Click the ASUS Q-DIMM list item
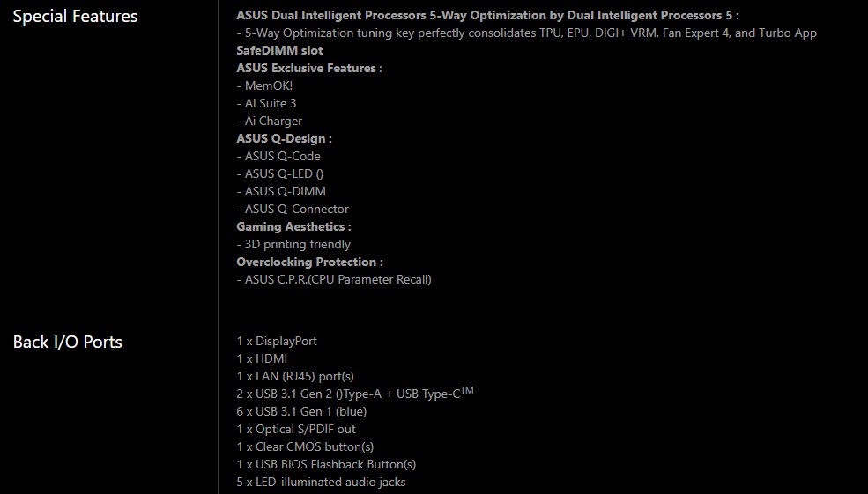The height and width of the screenshot is (494, 868). [x=281, y=191]
